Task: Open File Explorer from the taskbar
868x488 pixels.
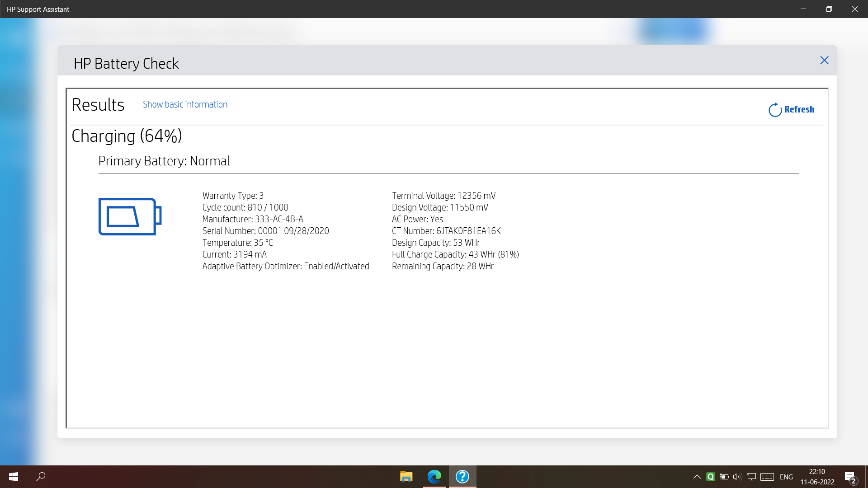Action: 406,476
